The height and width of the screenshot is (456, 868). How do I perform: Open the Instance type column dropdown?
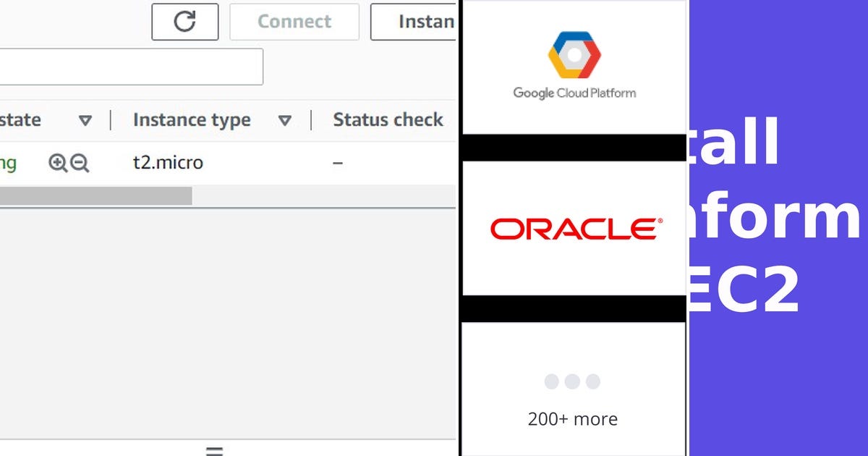click(286, 120)
